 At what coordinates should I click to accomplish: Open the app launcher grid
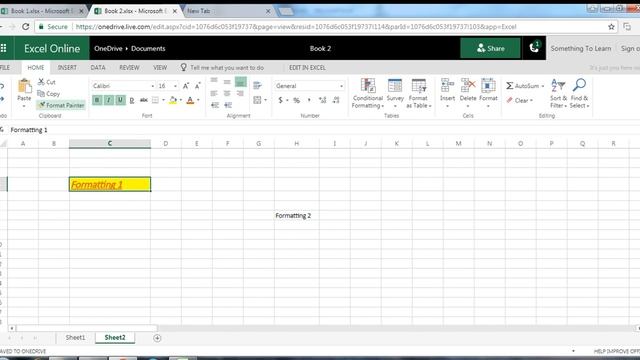4,48
